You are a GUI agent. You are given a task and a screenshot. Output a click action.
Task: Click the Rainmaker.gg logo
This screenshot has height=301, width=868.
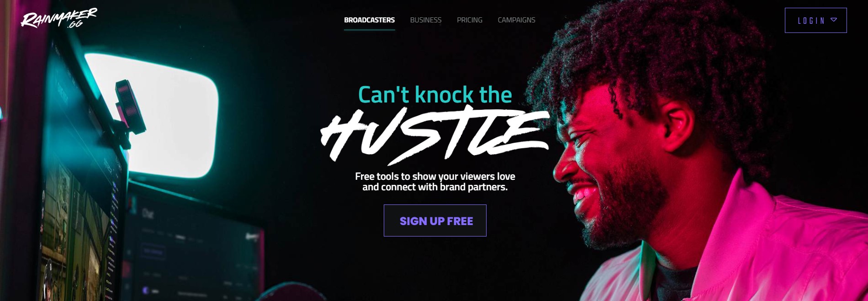pos(59,18)
